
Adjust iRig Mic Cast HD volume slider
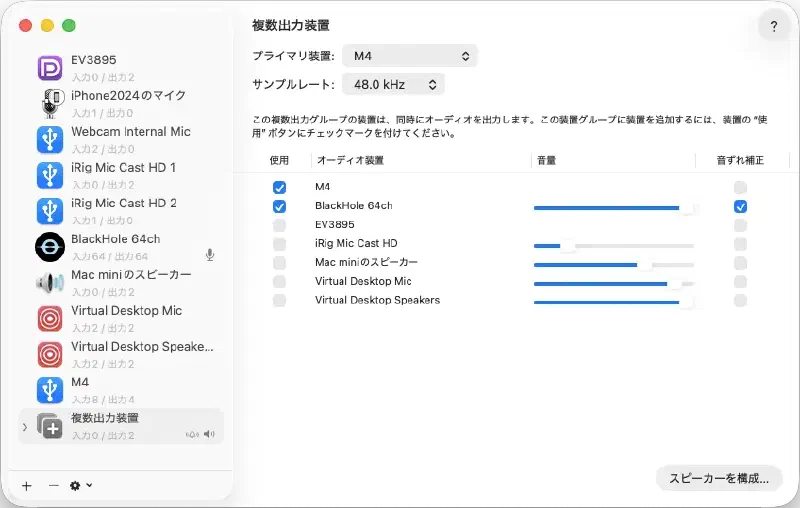(614, 246)
